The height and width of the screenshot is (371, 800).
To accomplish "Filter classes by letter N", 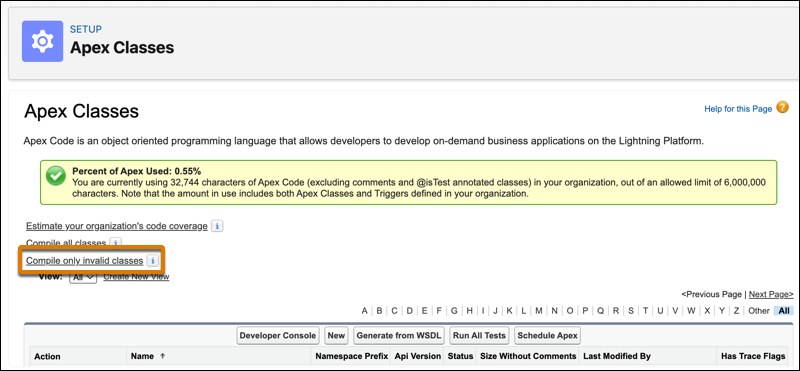I will pyautogui.click(x=555, y=311).
